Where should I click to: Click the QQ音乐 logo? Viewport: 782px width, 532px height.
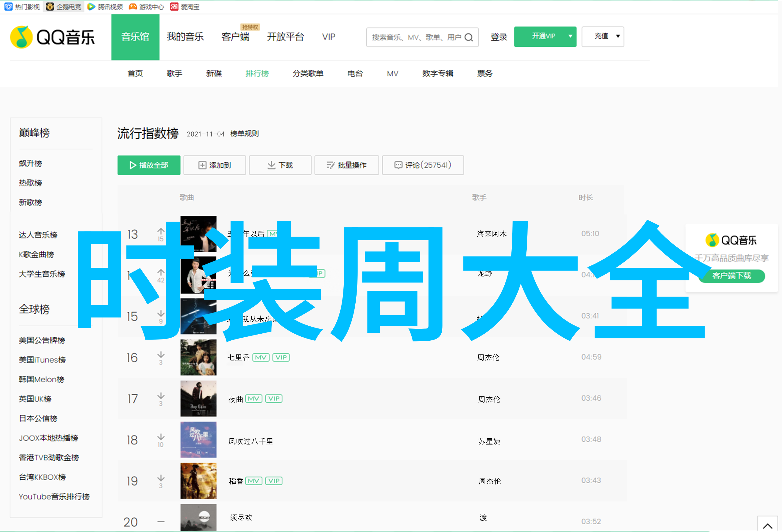point(53,37)
